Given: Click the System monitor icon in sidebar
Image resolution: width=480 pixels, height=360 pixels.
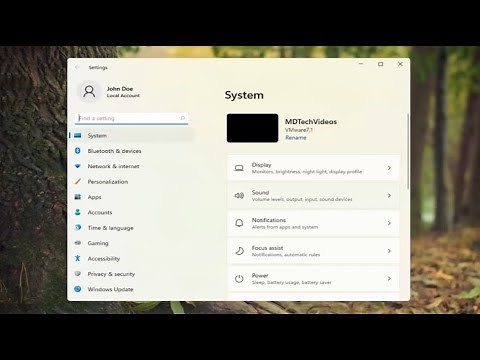Looking at the screenshot, I should [78, 135].
